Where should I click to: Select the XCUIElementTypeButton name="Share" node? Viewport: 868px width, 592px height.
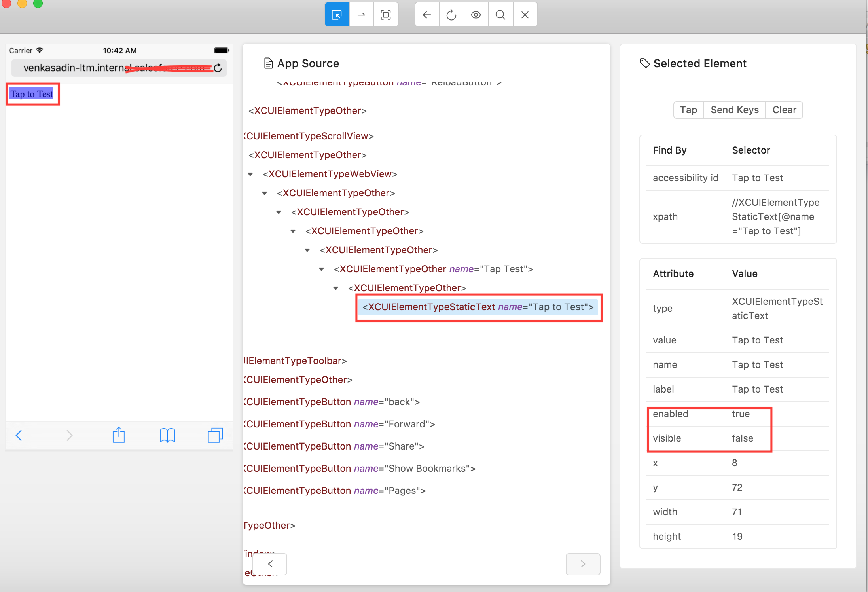pyautogui.click(x=334, y=446)
